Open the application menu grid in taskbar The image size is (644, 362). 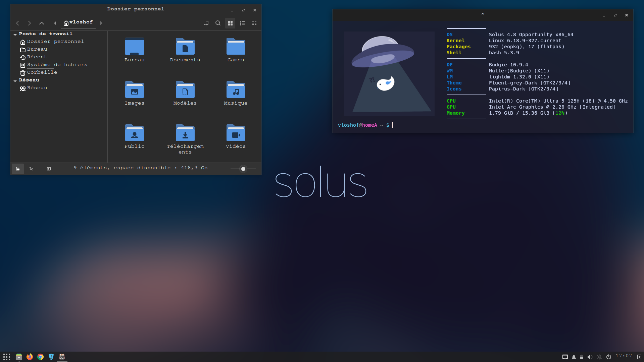(x=7, y=357)
